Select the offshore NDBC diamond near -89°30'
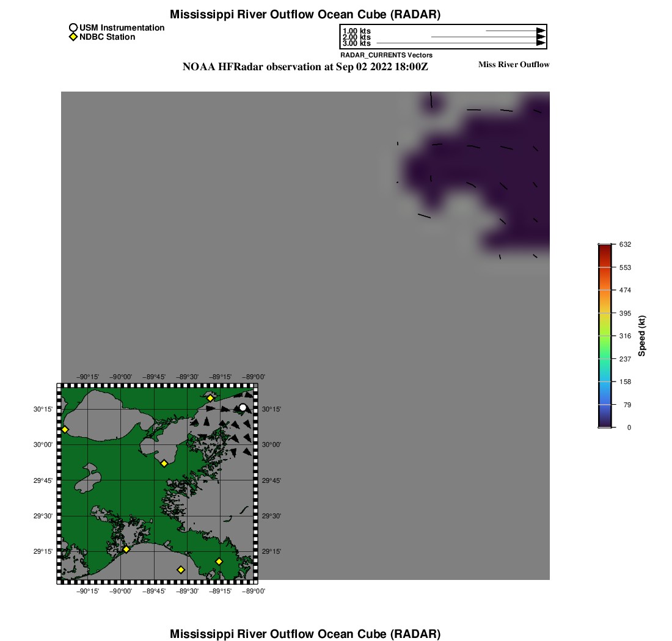The width and height of the screenshot is (672, 641). pyautogui.click(x=181, y=570)
